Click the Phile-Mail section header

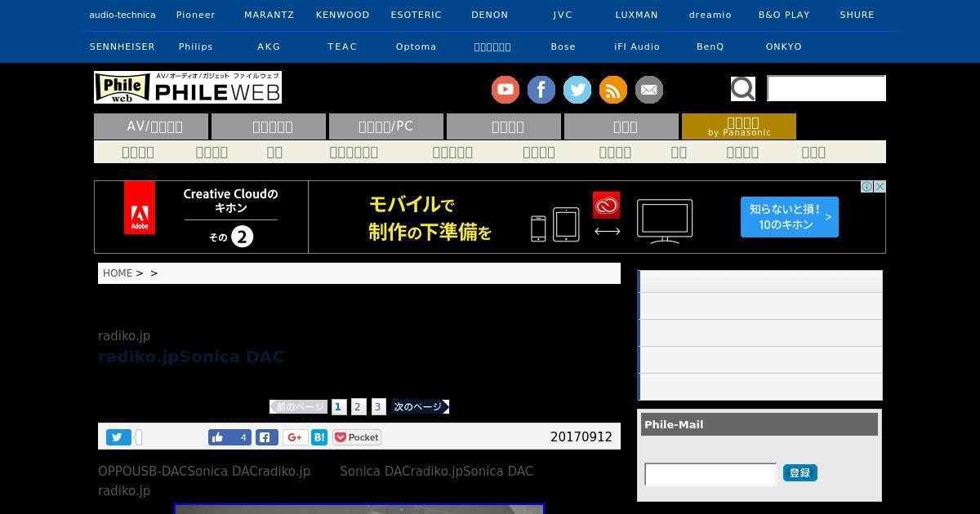759,424
